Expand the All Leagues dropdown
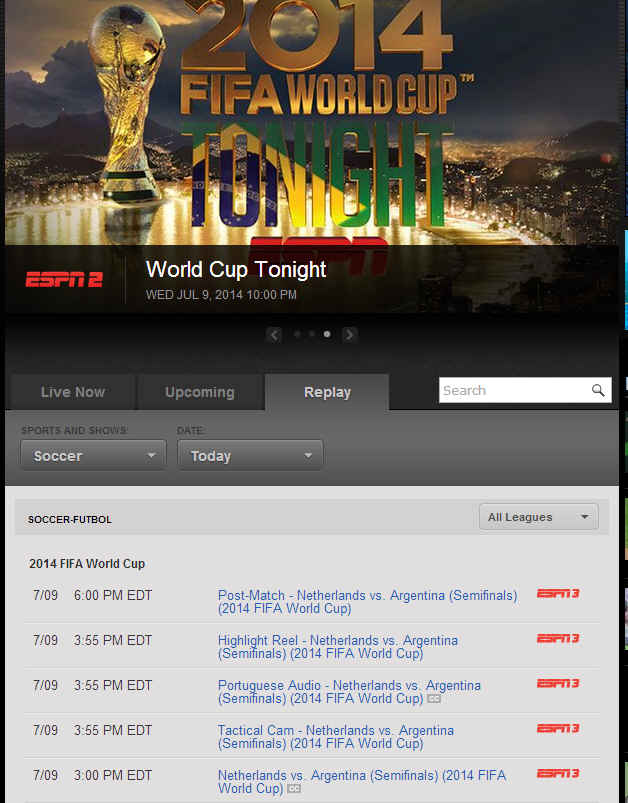The image size is (628, 803). [539, 517]
